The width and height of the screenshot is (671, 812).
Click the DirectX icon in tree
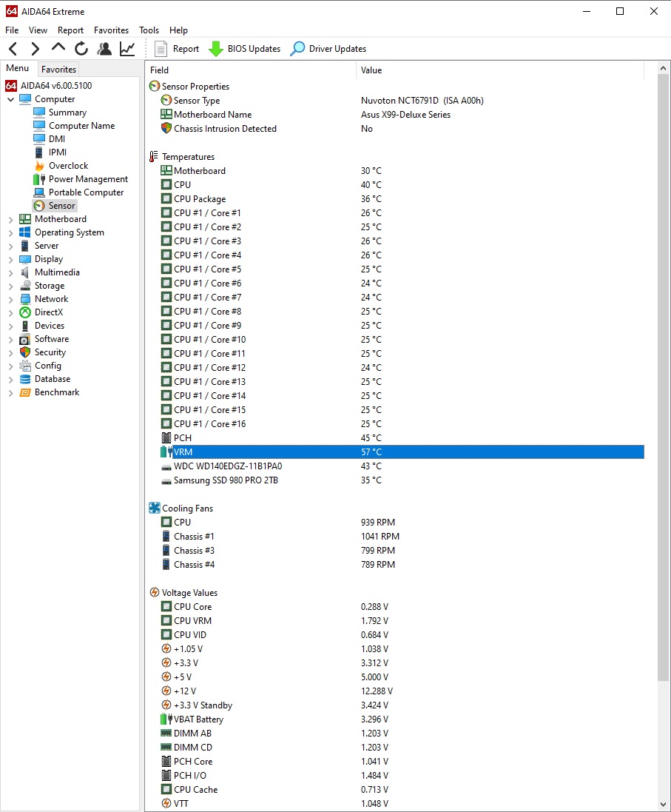coord(25,312)
